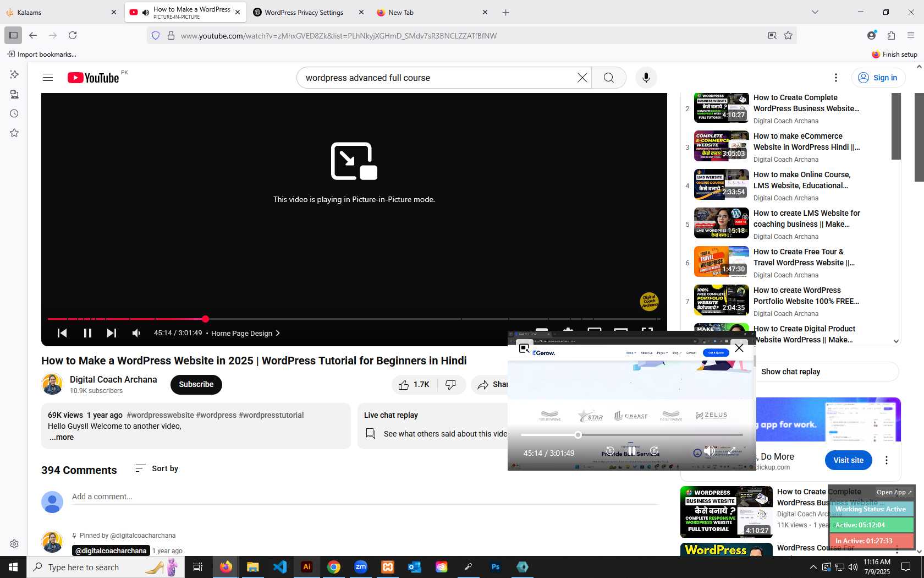Dislike this video
The width and height of the screenshot is (924, 578).
[451, 385]
